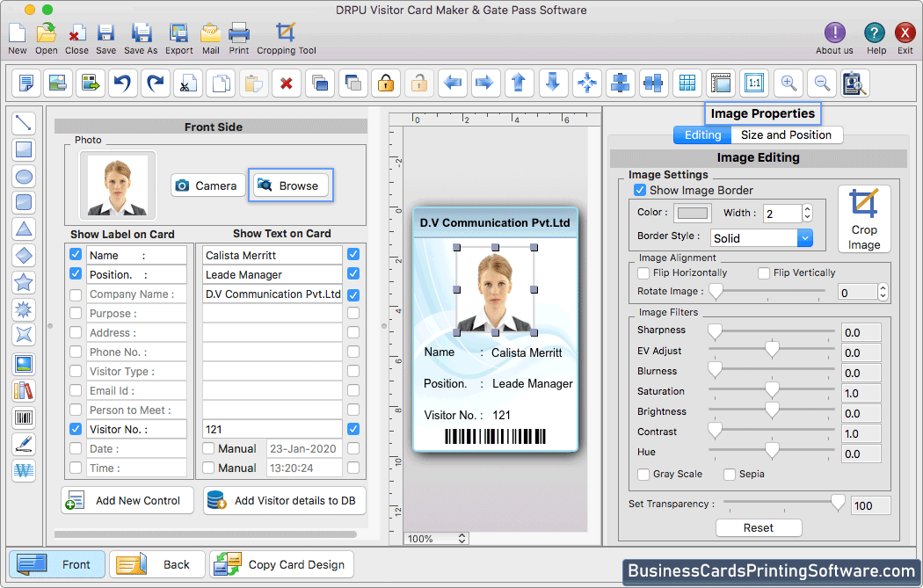Turn on the Gray Scale filter
The height and width of the screenshot is (588, 923).
(643, 475)
